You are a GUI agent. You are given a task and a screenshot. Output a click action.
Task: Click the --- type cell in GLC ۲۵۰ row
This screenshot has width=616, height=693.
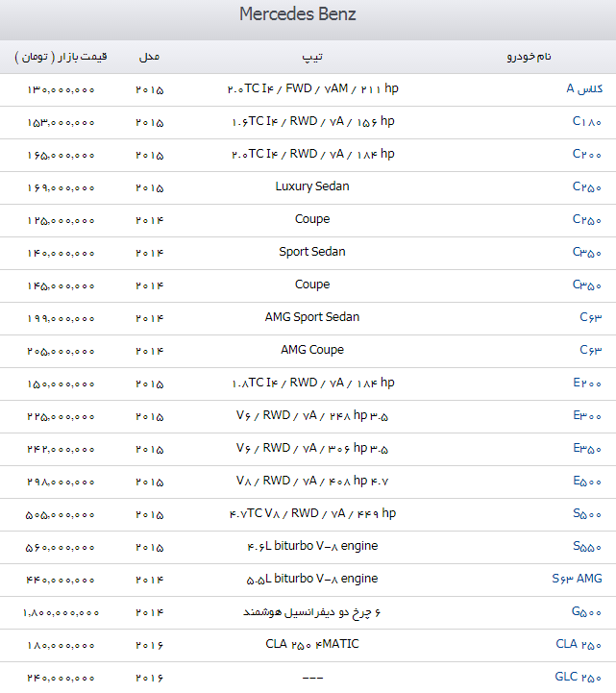[312, 678]
